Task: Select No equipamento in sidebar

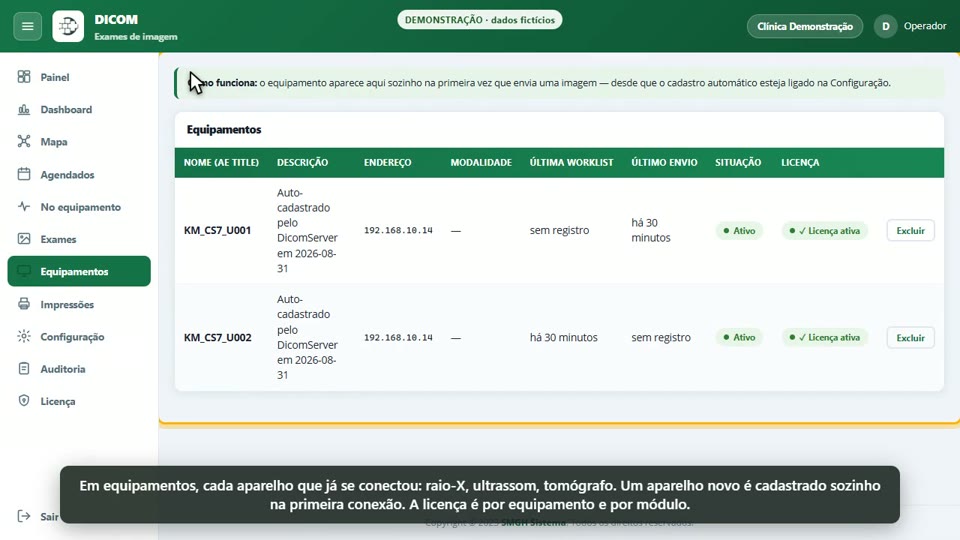Action: point(79,207)
